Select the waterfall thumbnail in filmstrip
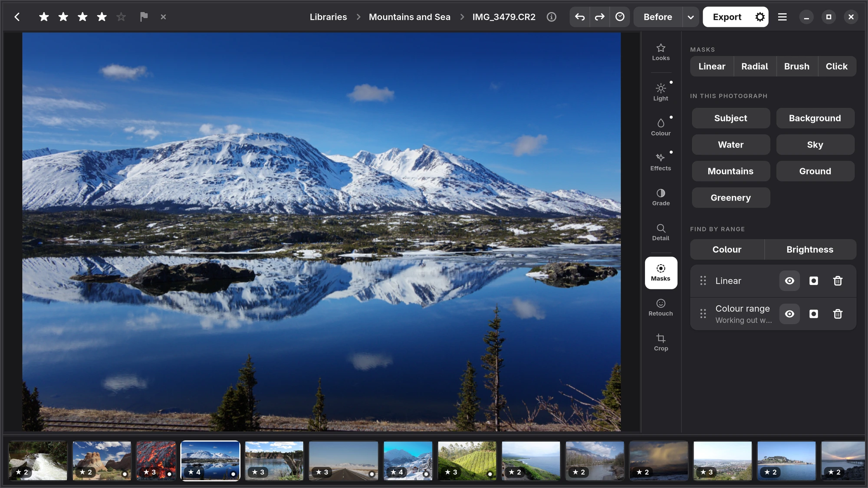 [38, 461]
